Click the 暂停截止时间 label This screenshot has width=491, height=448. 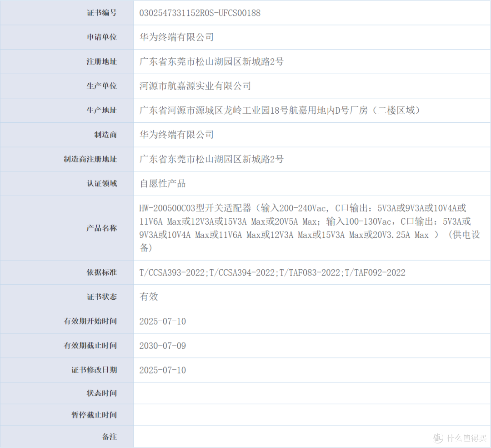point(94,415)
